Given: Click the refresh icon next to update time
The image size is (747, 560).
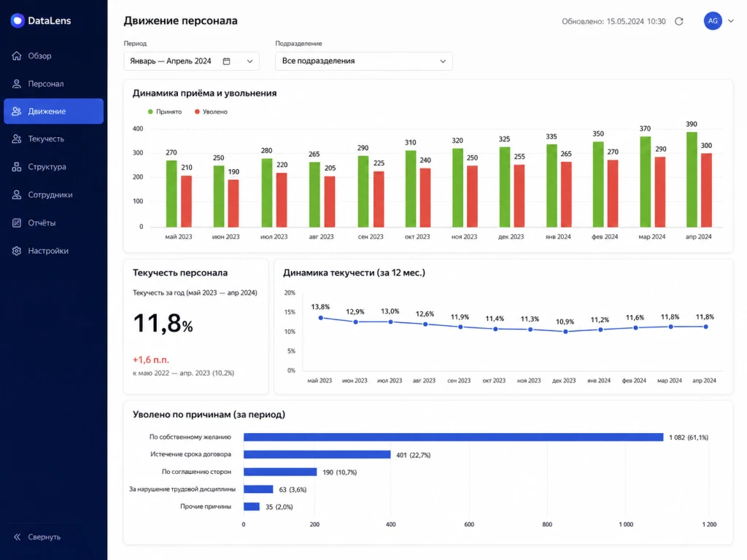Looking at the screenshot, I should coord(679,21).
